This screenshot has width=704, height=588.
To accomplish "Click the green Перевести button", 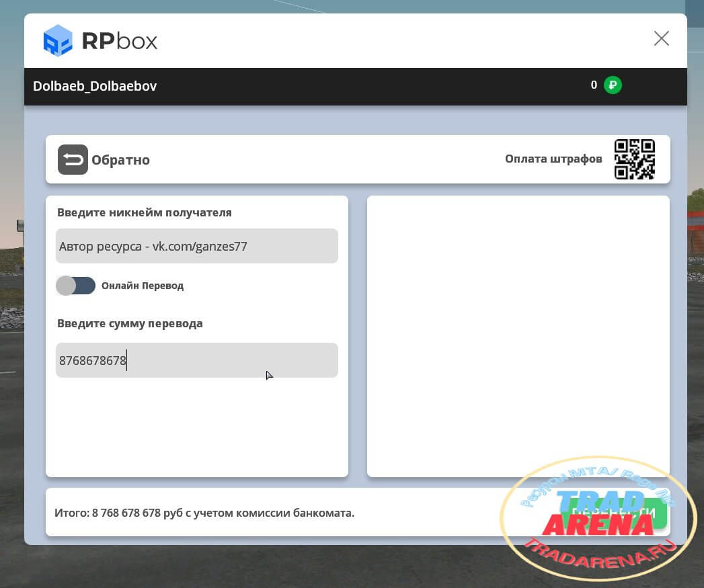I will [x=614, y=513].
